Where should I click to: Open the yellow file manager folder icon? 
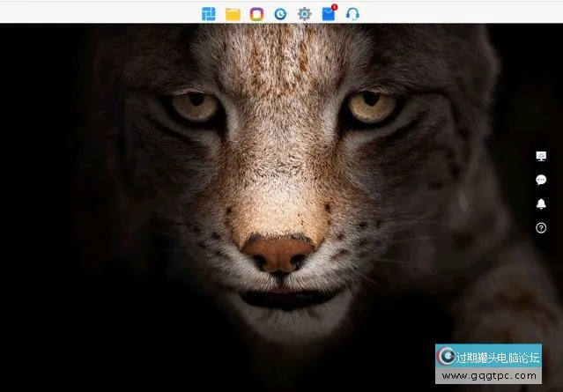(233, 14)
